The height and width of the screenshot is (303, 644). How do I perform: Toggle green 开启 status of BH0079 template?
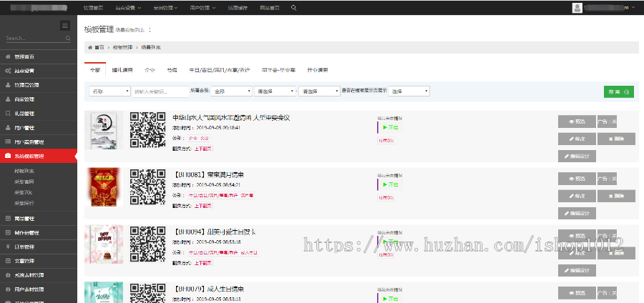(x=390, y=299)
